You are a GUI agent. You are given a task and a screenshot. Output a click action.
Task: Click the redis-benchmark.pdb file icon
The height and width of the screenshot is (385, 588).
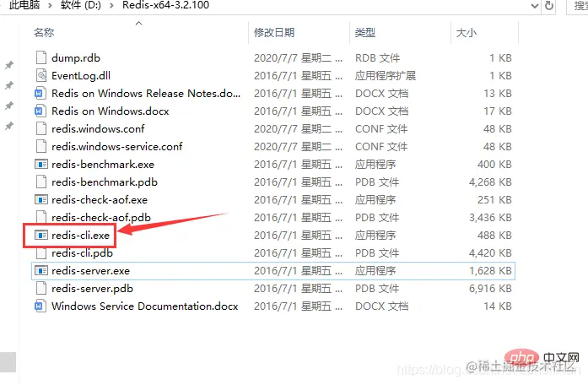tap(41, 182)
